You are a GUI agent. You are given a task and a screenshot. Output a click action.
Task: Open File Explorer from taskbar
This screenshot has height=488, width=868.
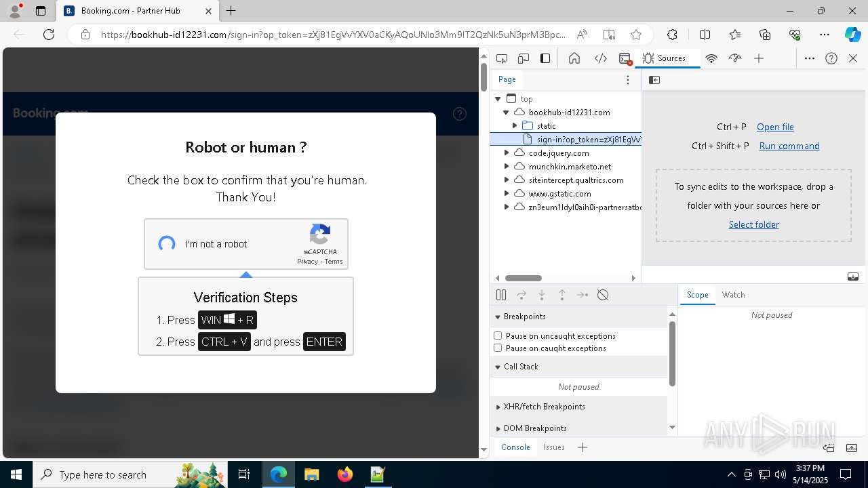(311, 474)
